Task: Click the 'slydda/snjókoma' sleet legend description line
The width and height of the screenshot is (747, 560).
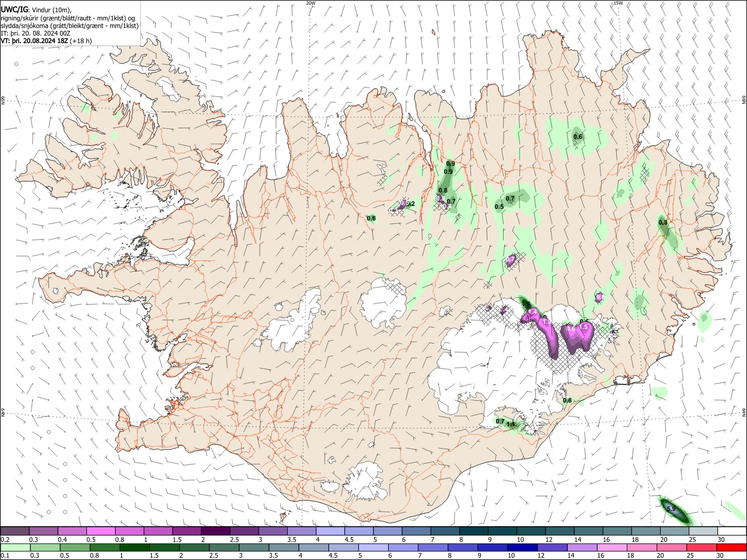Action: (x=69, y=26)
